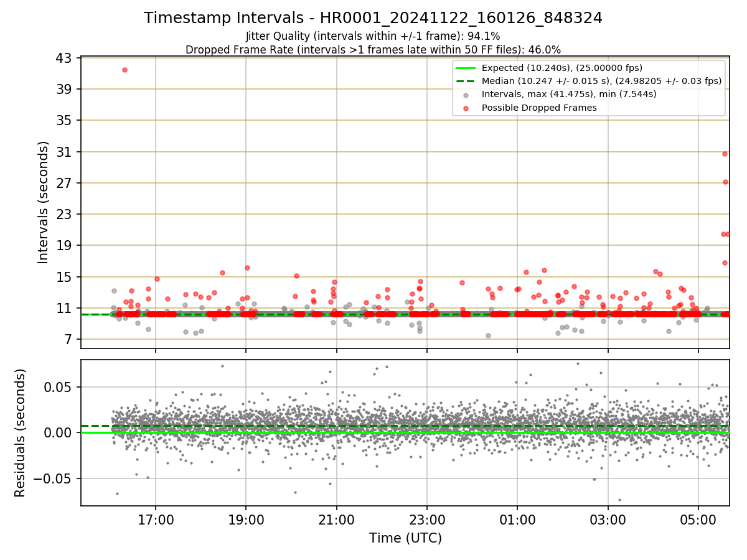Click the y-axis tick label 27
This screenshot has height=560, width=747.
pos(65,183)
